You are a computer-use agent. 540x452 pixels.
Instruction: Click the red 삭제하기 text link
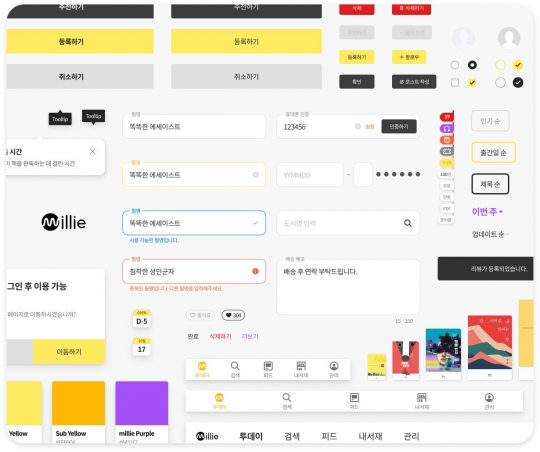pyautogui.click(x=220, y=336)
